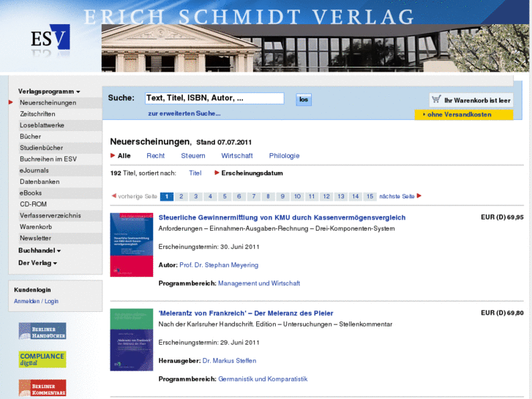Open 'Meleranz von Frankreich' title link
The width and height of the screenshot is (532, 399).
click(x=246, y=313)
